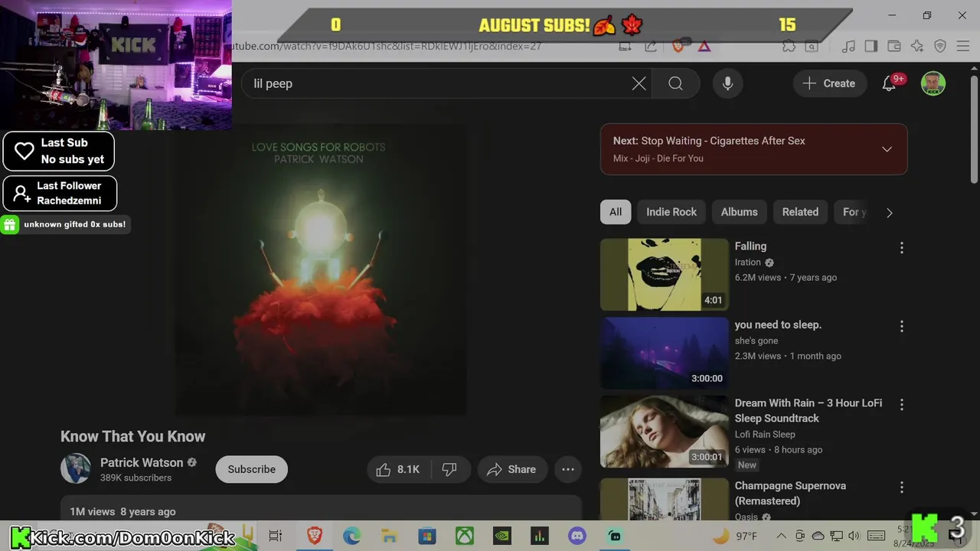Open browser extensions puzzle icon
980x551 pixels.
(x=789, y=46)
